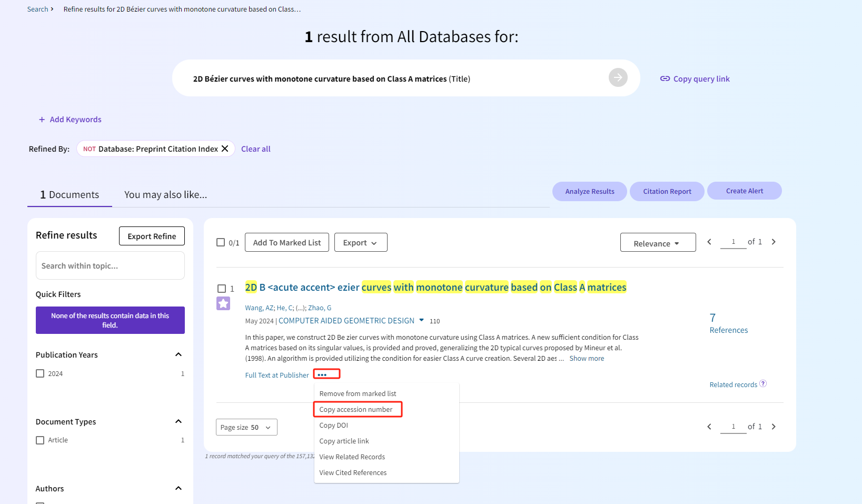
Task: Click the plus icon for Add Keywords
Action: (42, 120)
